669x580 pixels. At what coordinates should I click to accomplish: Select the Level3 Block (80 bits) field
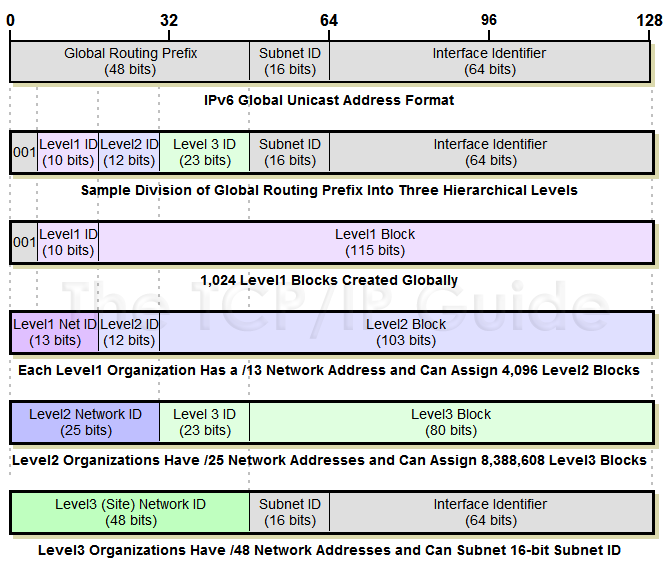point(451,422)
